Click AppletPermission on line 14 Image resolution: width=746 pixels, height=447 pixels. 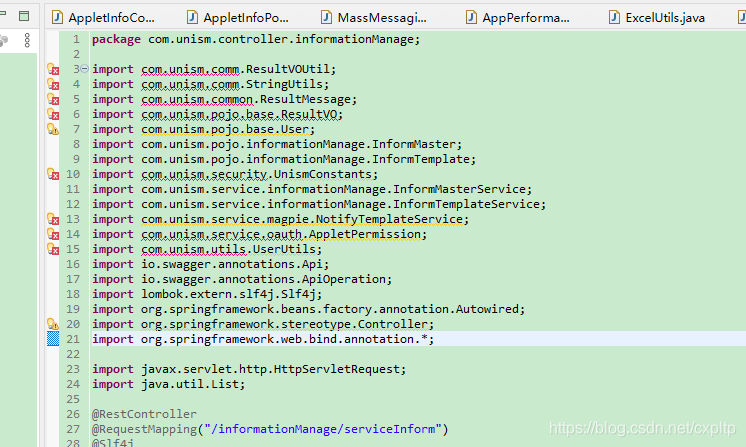pos(365,234)
